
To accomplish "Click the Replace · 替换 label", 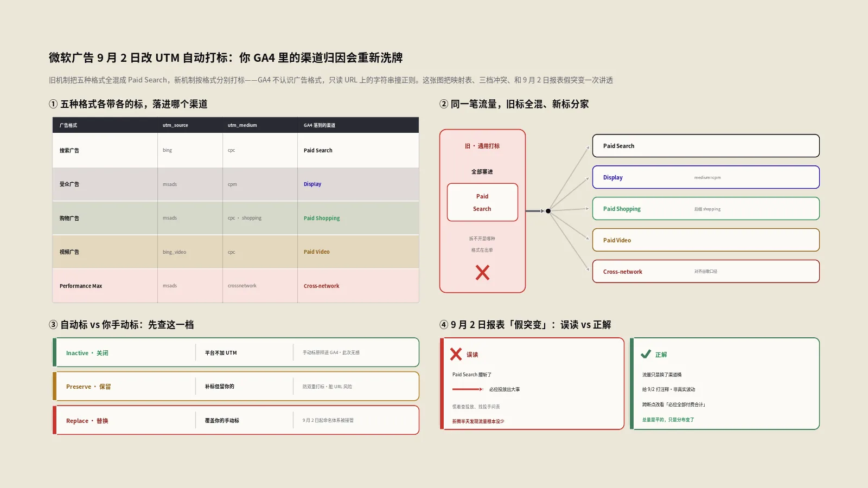I will coord(87,421).
